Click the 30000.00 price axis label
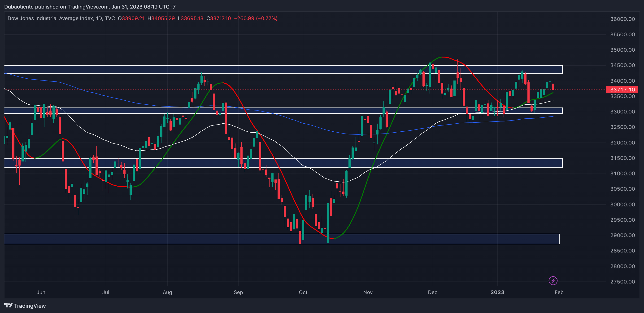This screenshot has width=644, height=313. 622,205
